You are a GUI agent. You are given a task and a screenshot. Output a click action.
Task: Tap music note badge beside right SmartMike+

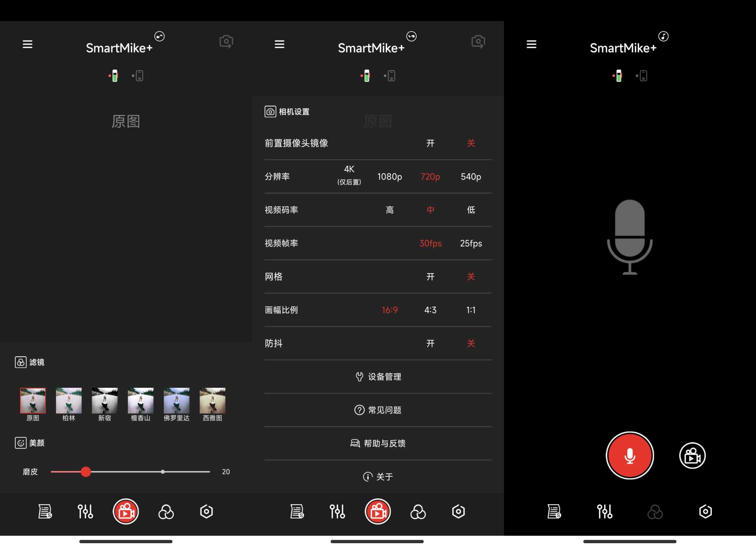663,36
